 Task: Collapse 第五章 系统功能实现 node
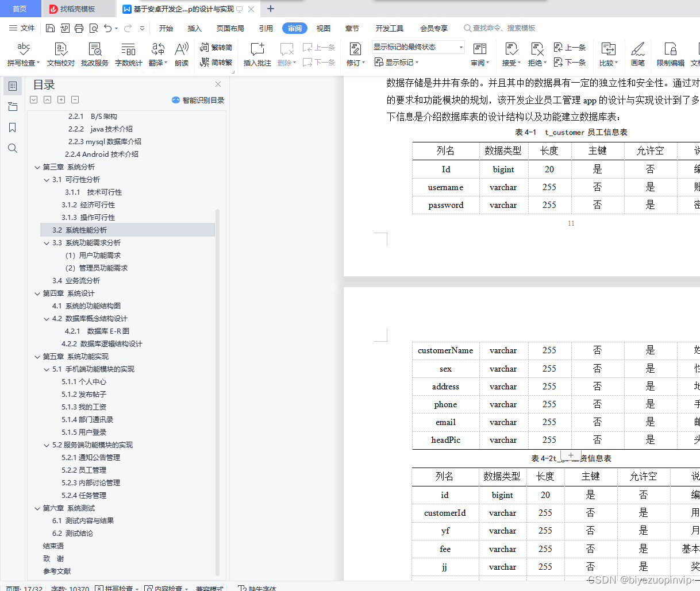pos(37,357)
